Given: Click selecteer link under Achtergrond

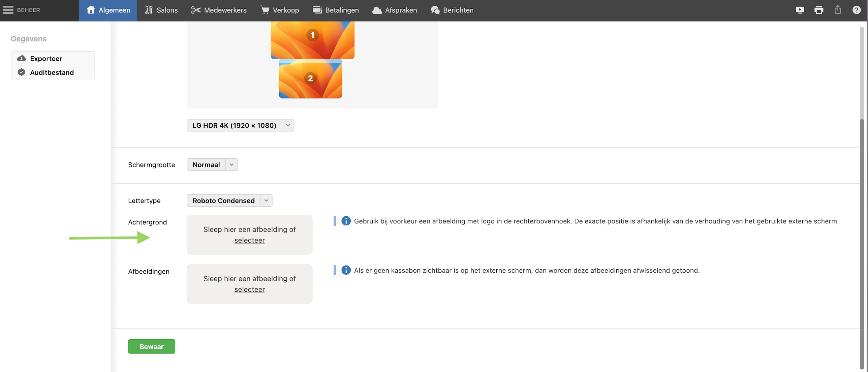Looking at the screenshot, I should tap(249, 240).
